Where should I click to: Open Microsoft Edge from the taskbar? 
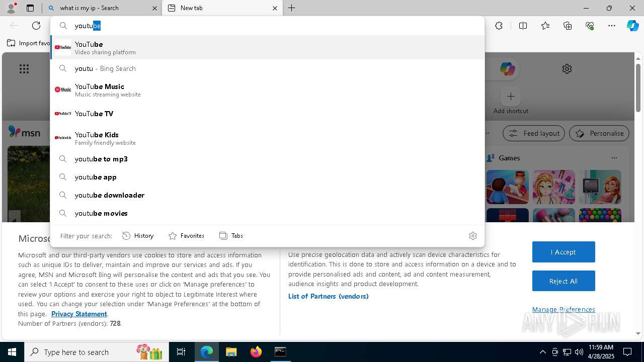click(x=207, y=352)
